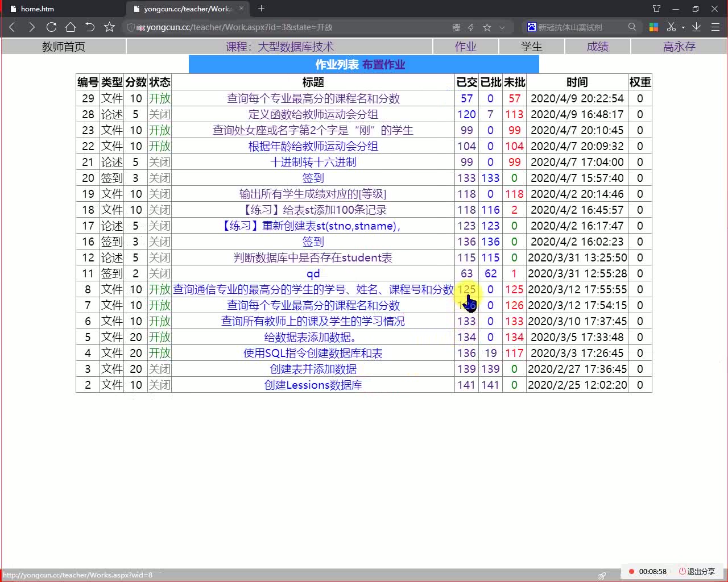The image size is (728, 582).
Task: Open assignment 定义函数给教师运动会分组
Action: (313, 114)
